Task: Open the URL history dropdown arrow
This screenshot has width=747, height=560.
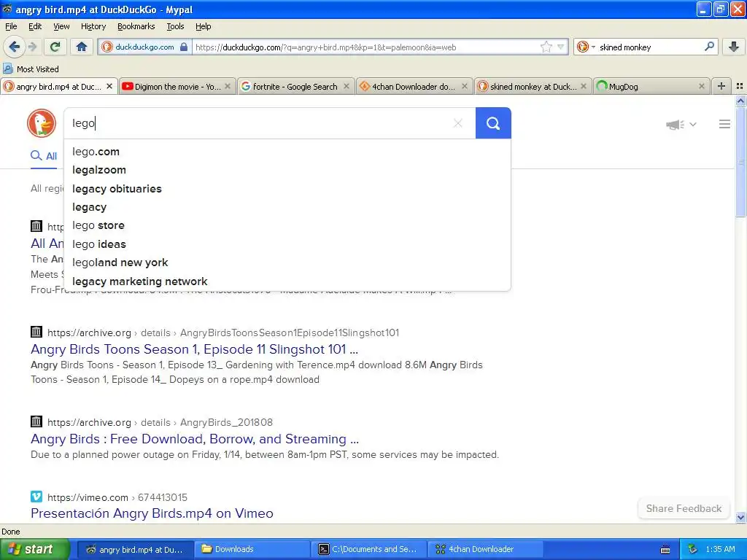Action: [561, 47]
